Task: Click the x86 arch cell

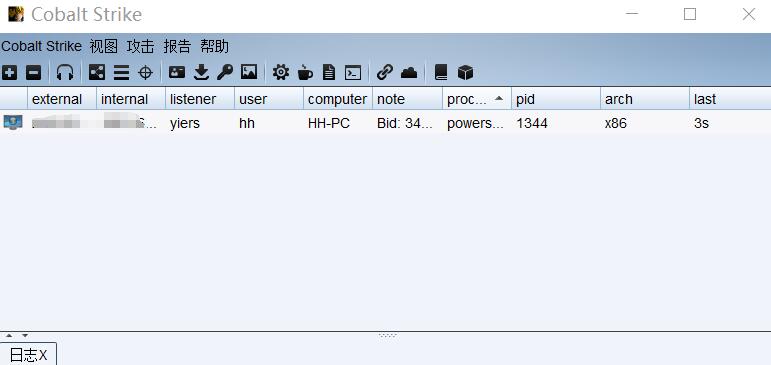Action: (x=645, y=123)
